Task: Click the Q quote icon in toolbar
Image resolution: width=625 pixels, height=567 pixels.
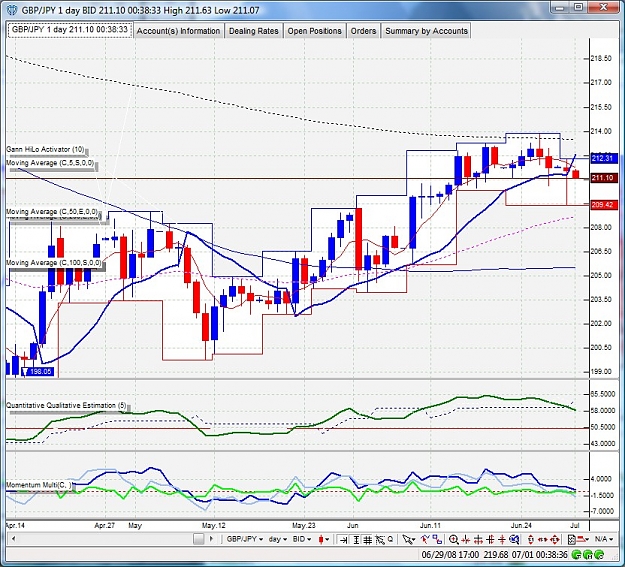Action: pyautogui.click(x=391, y=539)
